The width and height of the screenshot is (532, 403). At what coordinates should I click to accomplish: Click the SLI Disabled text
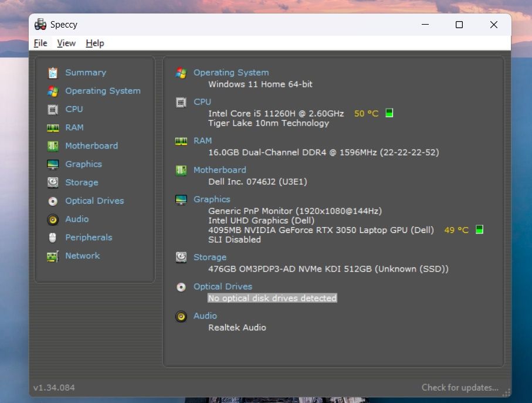235,239
